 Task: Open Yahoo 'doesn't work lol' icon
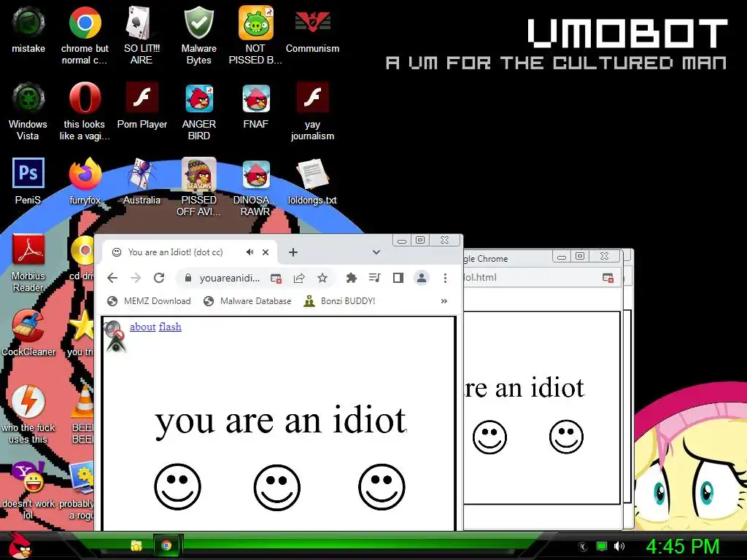point(28,491)
